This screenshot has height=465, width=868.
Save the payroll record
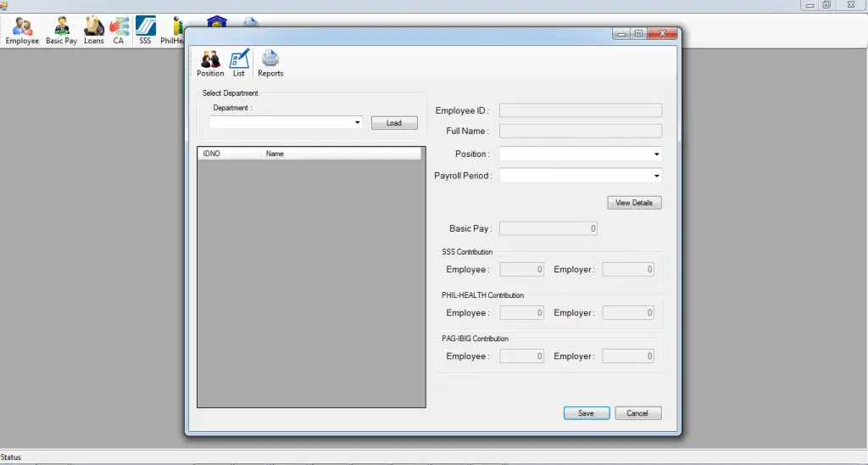pos(586,413)
